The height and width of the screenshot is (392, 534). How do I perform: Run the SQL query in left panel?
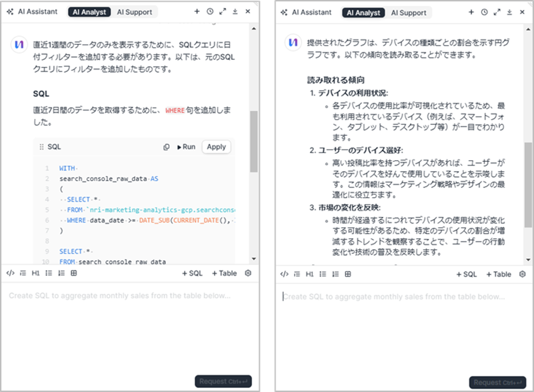[186, 147]
